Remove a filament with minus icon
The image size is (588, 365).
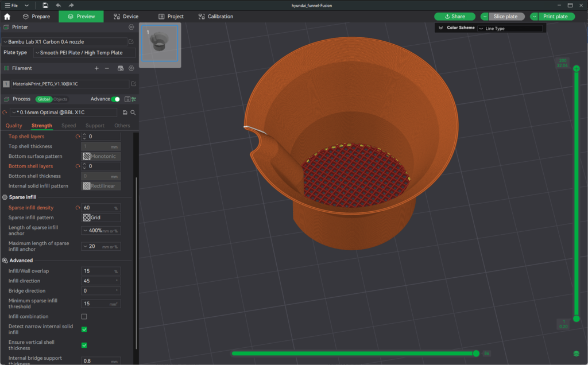pyautogui.click(x=107, y=68)
